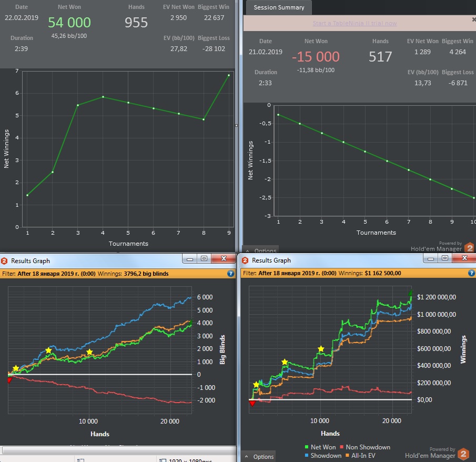This screenshot has height=462, width=476.
Task: Maximize the left Results Graph window
Action: [204, 258]
